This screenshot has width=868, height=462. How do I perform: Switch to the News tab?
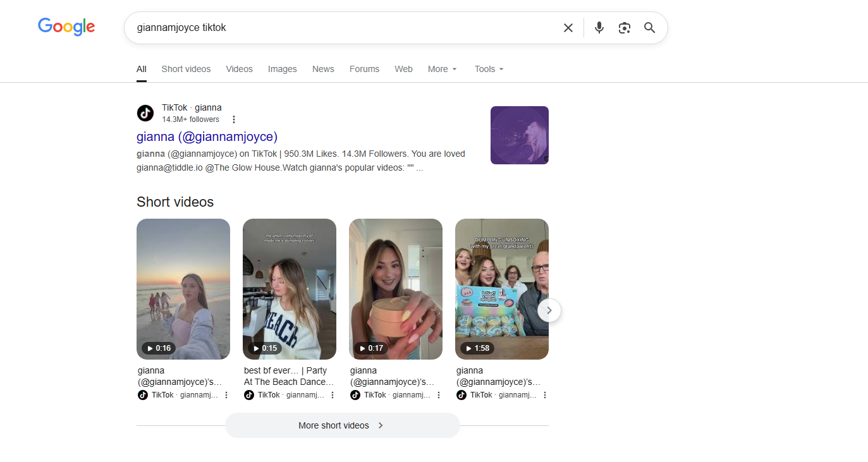click(323, 69)
